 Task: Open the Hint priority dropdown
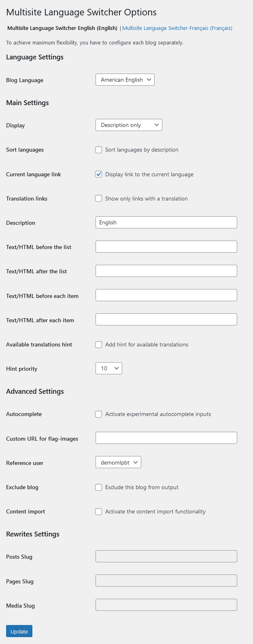pos(108,369)
